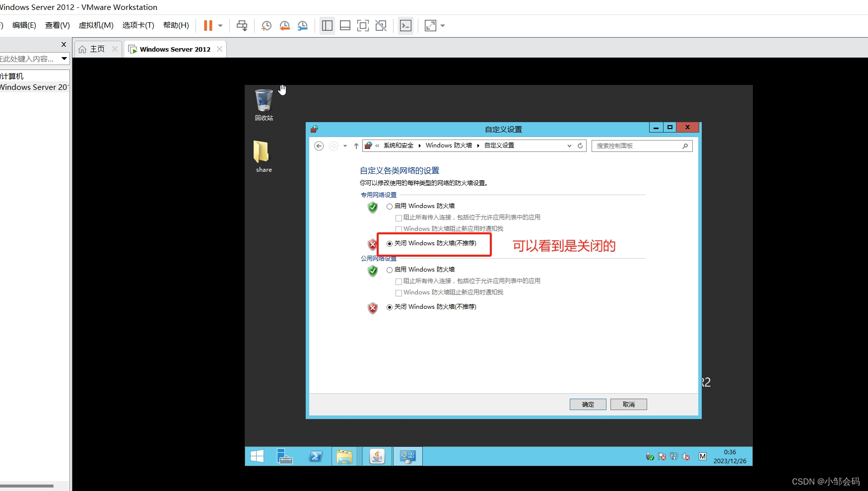The width and height of the screenshot is (868, 491).
Task: Open the 帮助(H) menu
Action: point(176,25)
